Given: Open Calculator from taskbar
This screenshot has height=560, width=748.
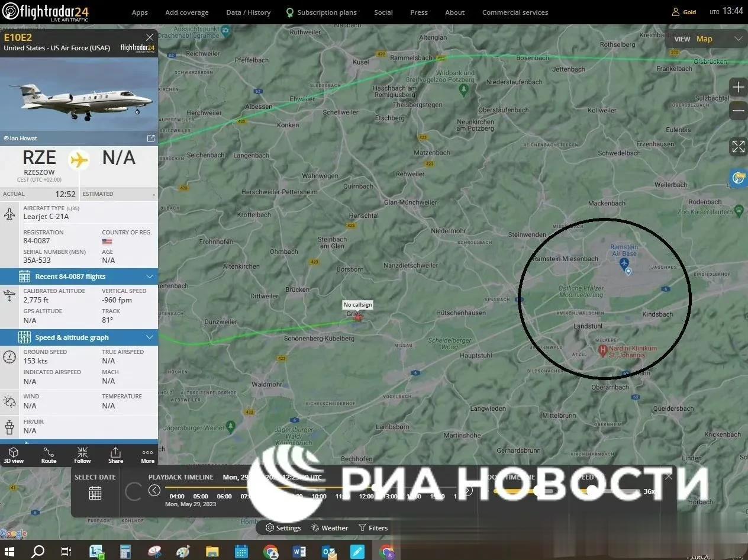Looking at the screenshot, I should pyautogui.click(x=125, y=552).
